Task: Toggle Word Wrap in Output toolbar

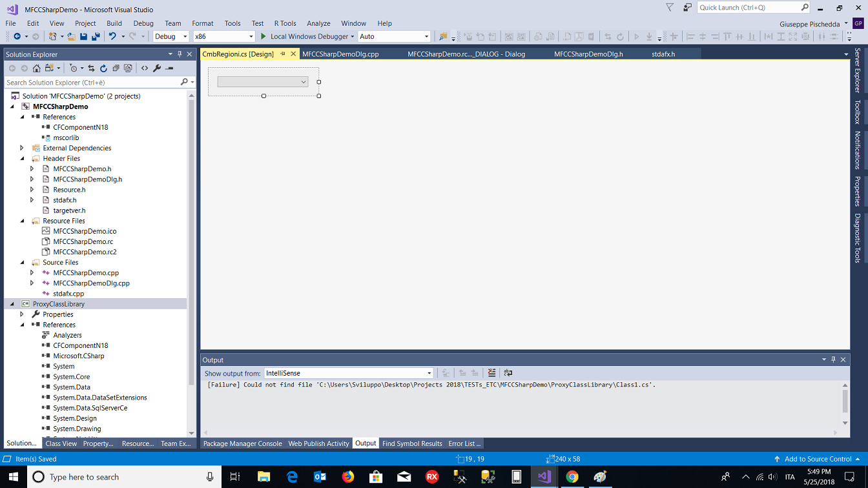Action: [x=508, y=373]
